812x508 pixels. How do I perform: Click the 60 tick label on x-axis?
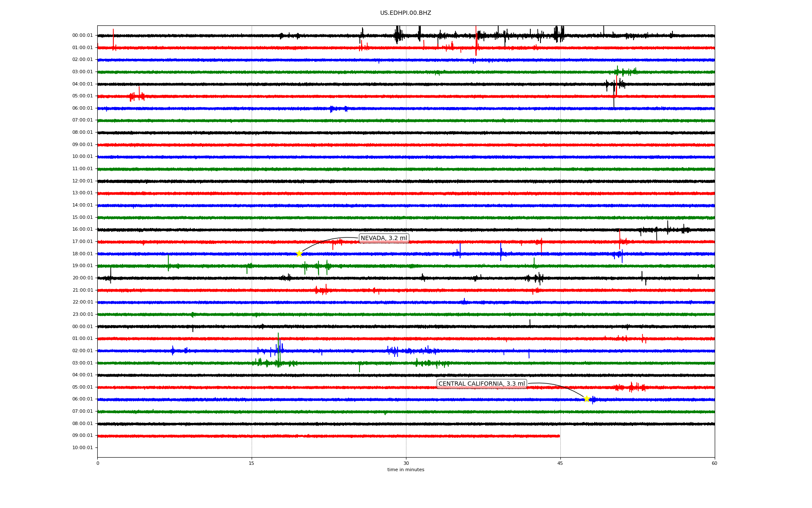pos(714,463)
